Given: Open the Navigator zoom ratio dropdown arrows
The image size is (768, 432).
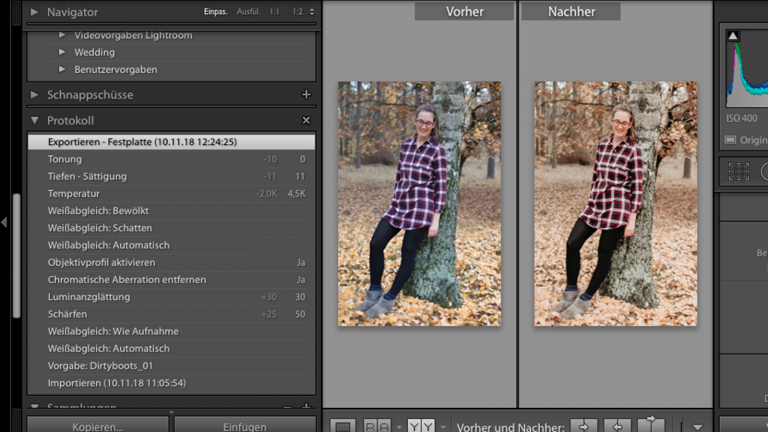Looking at the screenshot, I should pos(312,11).
